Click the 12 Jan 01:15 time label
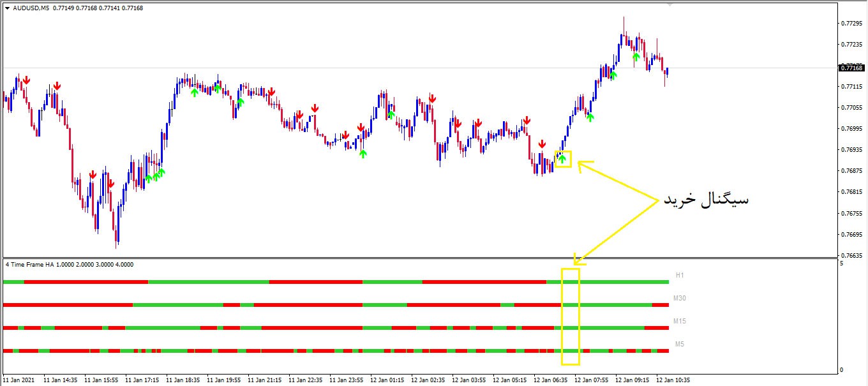The height and width of the screenshot is (386, 868). (387, 380)
